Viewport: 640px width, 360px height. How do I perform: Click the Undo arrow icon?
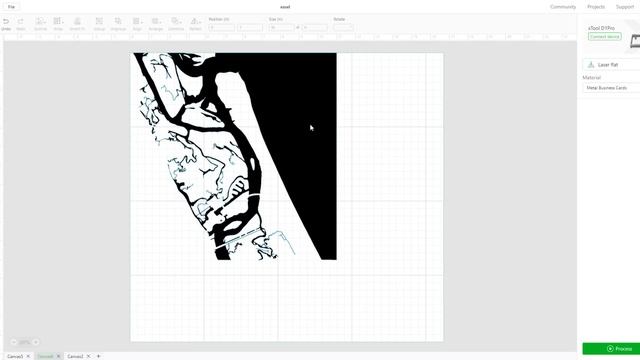6,21
